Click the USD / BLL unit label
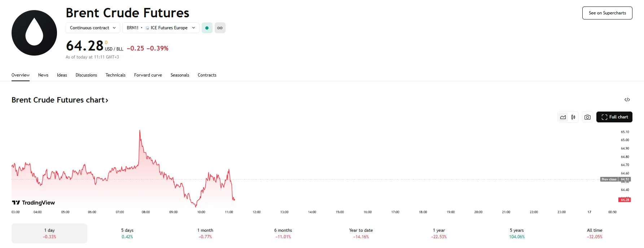Image resolution: width=644 pixels, height=248 pixels. click(114, 49)
